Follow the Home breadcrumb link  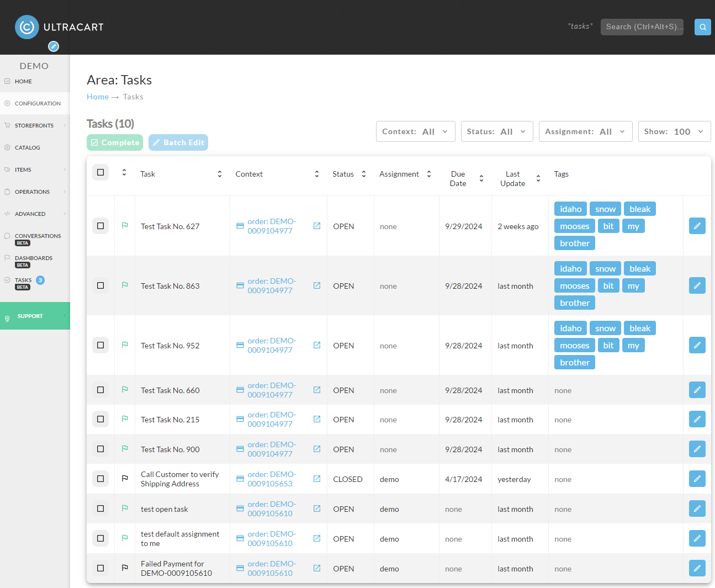pyautogui.click(x=98, y=97)
